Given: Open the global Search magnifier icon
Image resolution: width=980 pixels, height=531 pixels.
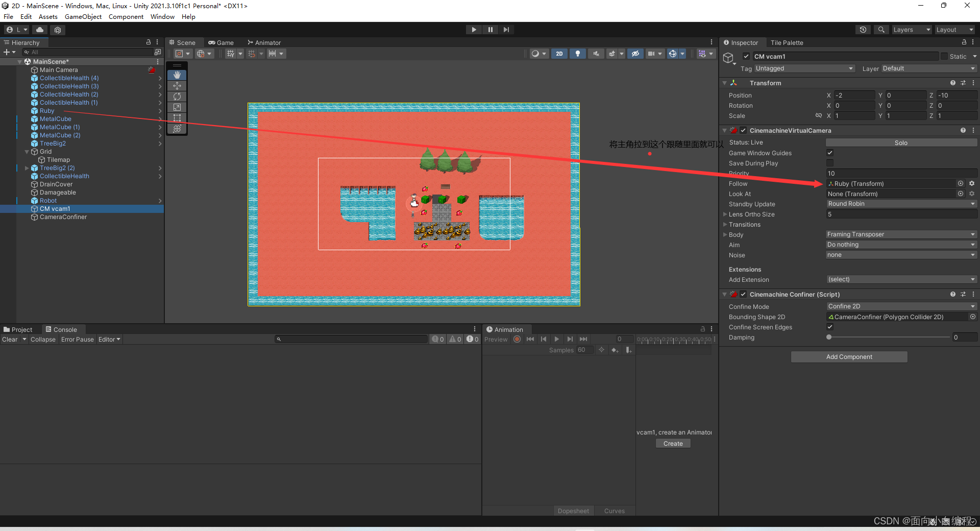Looking at the screenshot, I should click(x=881, y=30).
